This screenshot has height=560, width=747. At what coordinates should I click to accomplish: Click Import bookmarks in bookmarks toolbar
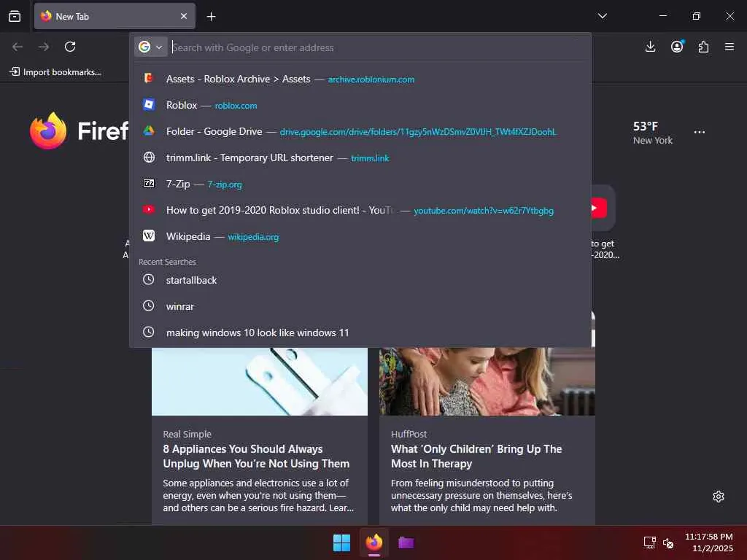tap(55, 72)
